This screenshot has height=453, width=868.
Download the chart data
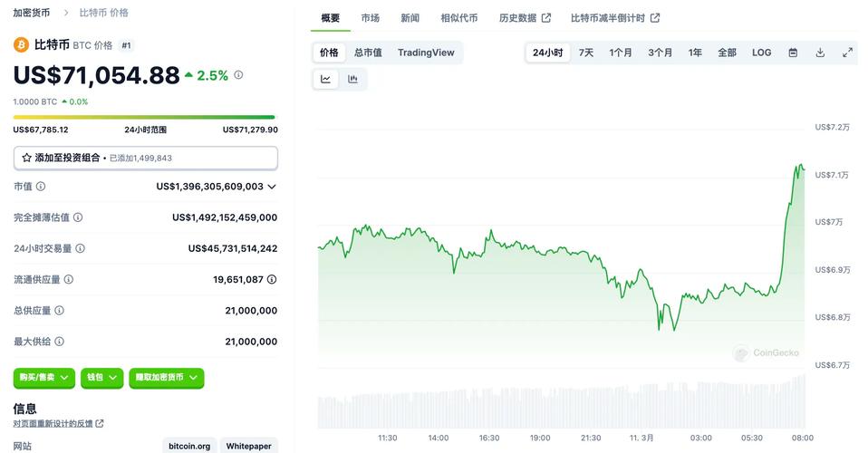[820, 53]
